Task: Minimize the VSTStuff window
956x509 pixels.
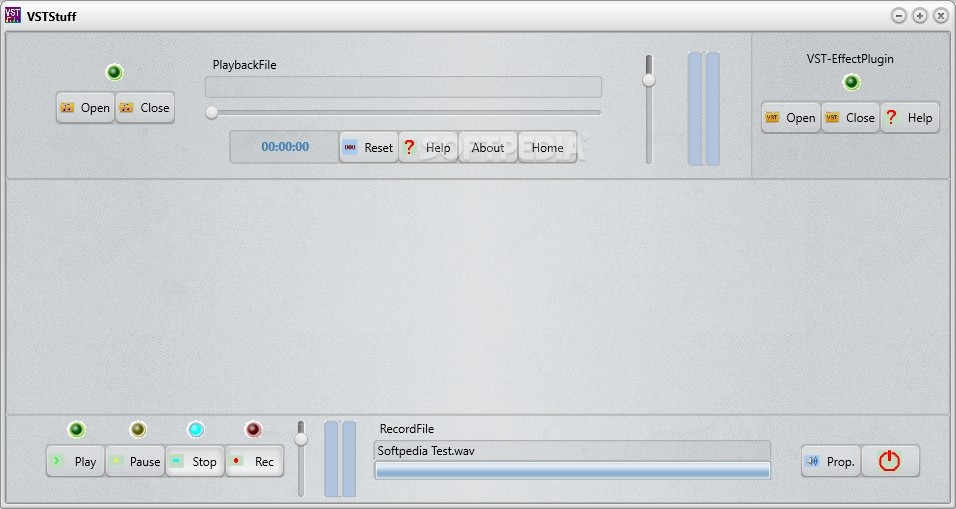Action: 899,16
